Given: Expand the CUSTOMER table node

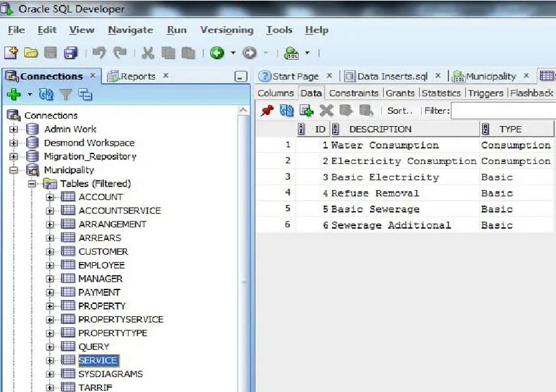Looking at the screenshot, I should pyautogui.click(x=50, y=252).
